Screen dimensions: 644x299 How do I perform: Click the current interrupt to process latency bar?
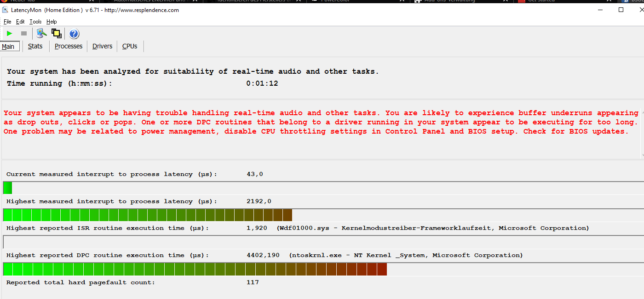(x=323, y=188)
